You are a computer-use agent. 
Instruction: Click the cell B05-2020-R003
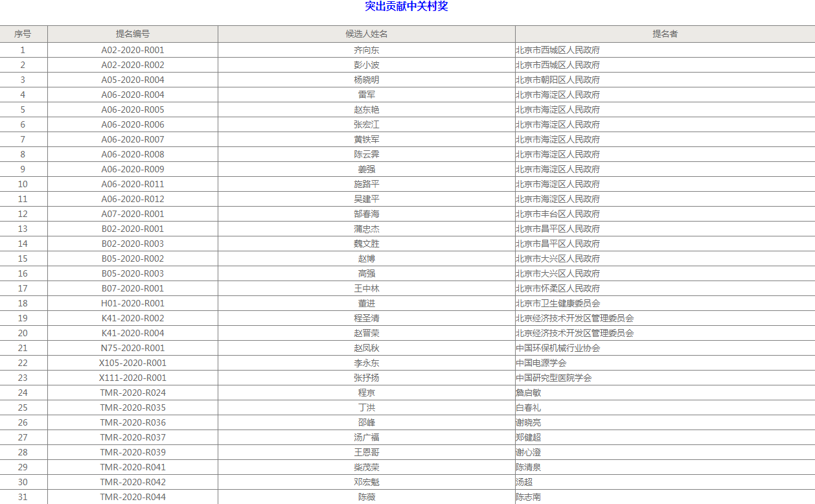[x=133, y=273]
